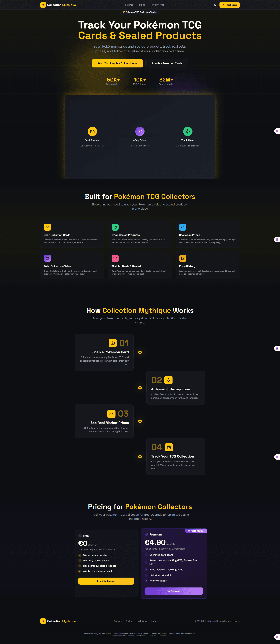This screenshot has width=280, height=644.
Task: Click the Track Value sparkle icon
Action: [x=188, y=131]
